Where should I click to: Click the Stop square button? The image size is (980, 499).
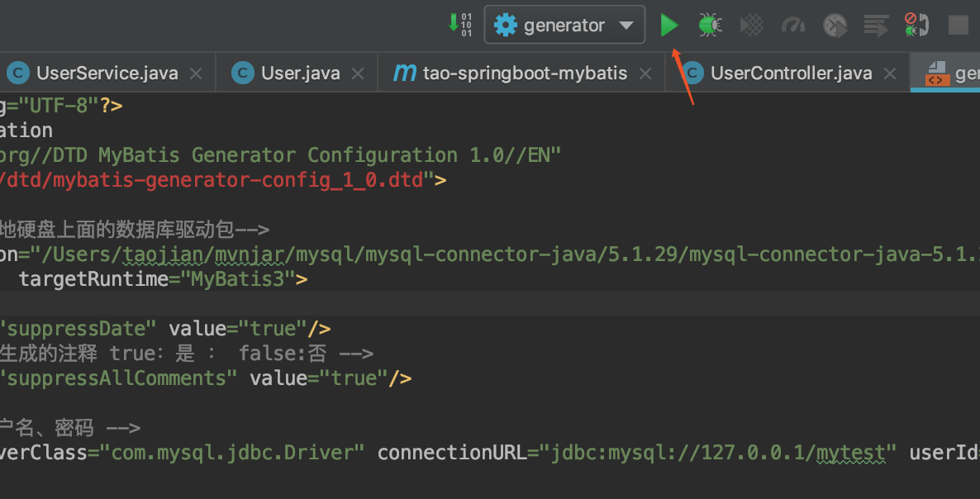pos(958,26)
